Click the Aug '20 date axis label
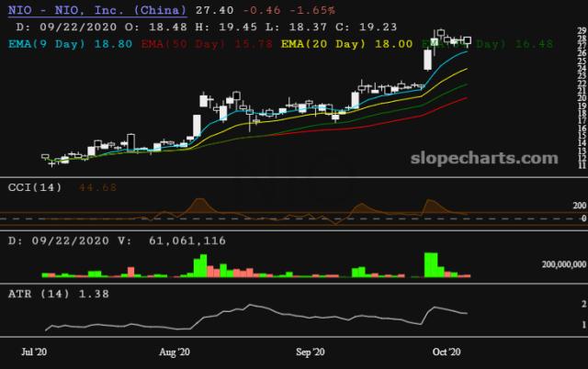Screen dimensions: 588x369 coord(174,352)
